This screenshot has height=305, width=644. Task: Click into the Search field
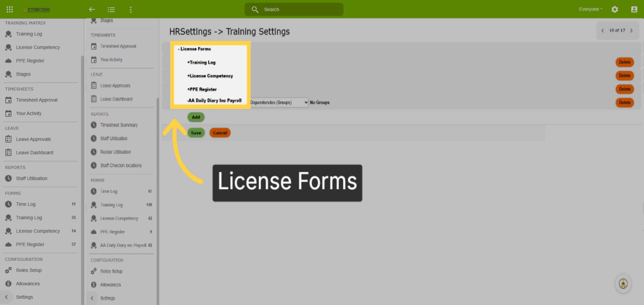coord(294,9)
